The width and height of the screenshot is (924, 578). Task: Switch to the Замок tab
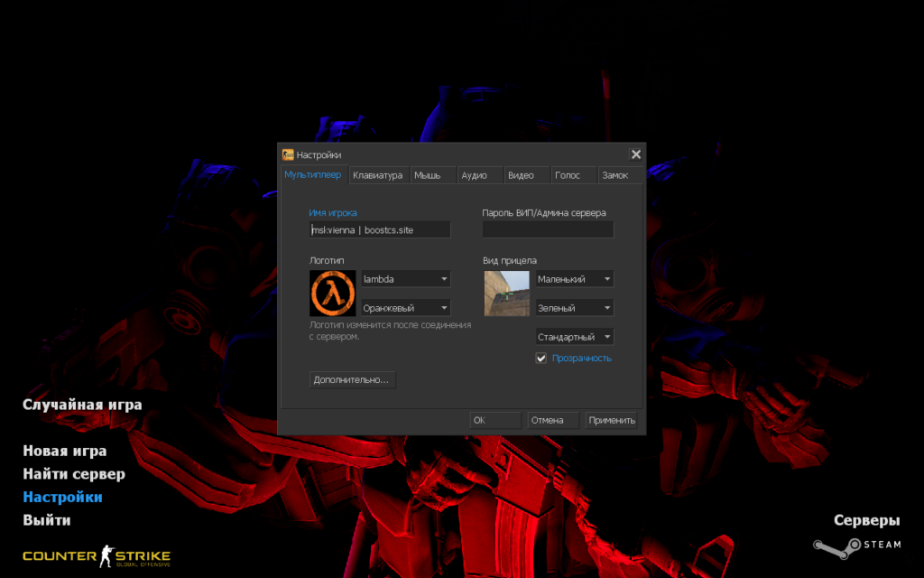[621, 175]
